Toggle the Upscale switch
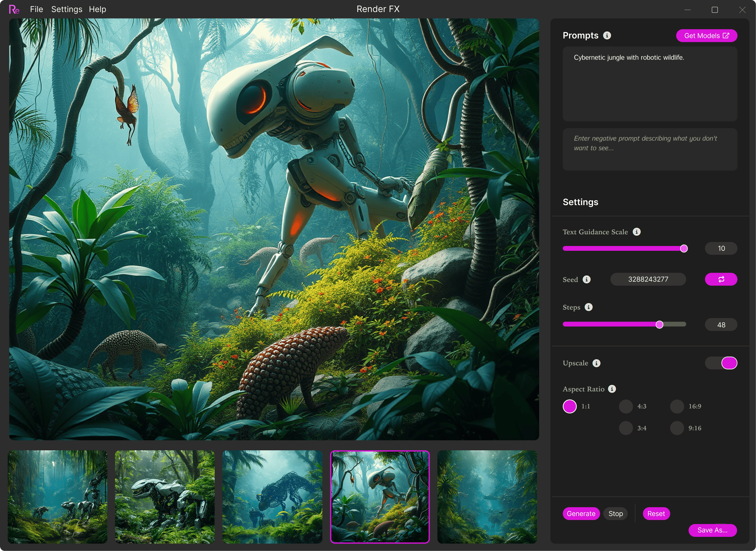The image size is (756, 551). pos(721,363)
